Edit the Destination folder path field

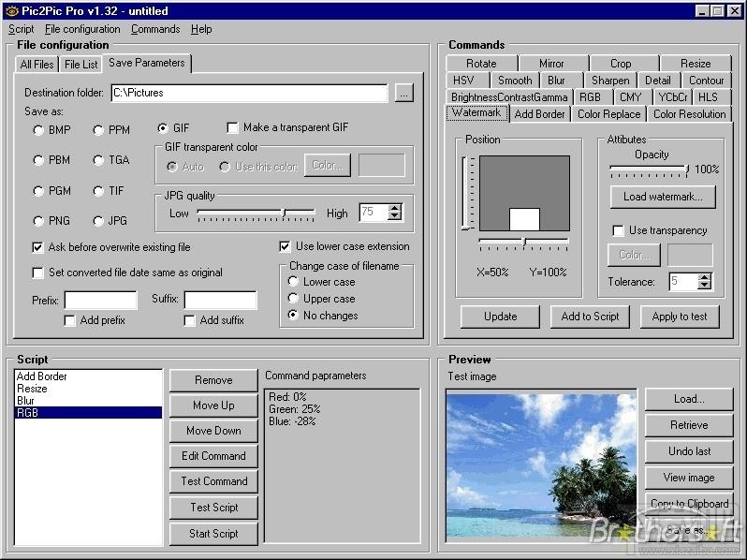click(250, 93)
